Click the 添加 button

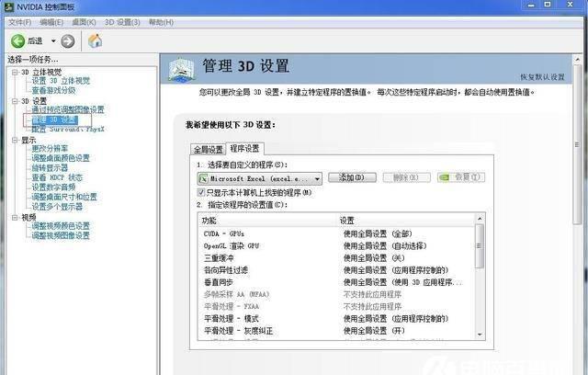point(352,177)
